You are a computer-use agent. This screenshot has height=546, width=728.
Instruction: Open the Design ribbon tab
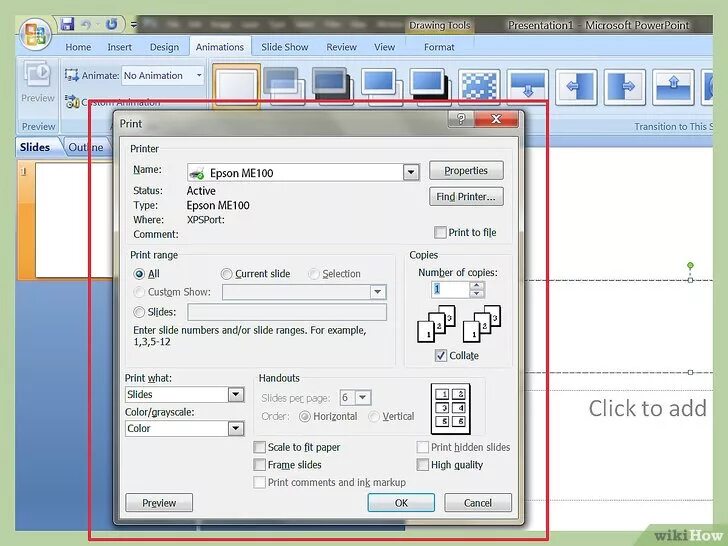pos(164,47)
